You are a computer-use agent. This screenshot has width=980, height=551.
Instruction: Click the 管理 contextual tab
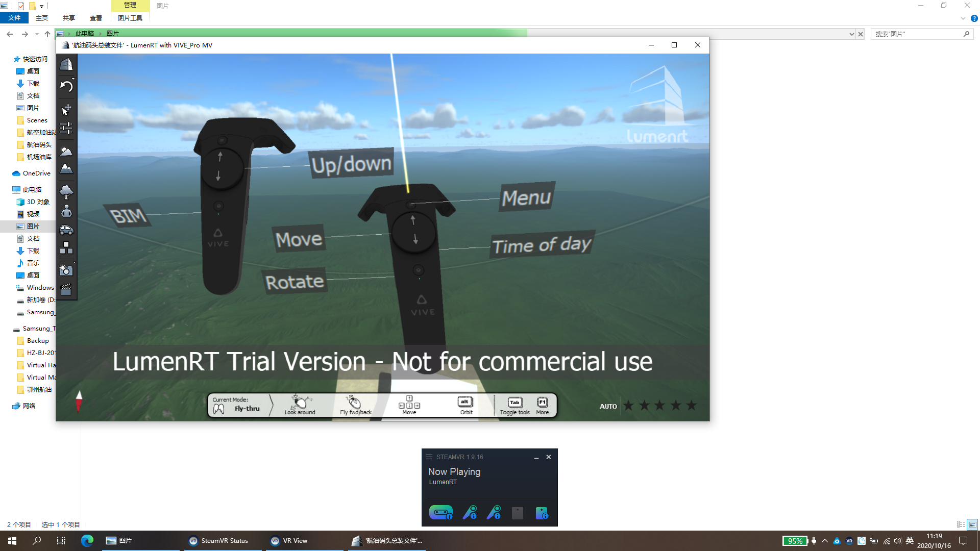(x=130, y=5)
